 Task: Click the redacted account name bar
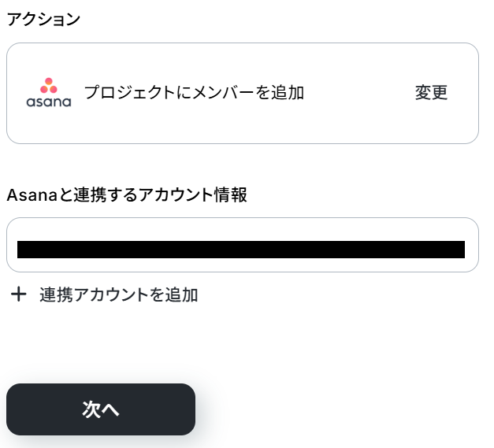240,250
